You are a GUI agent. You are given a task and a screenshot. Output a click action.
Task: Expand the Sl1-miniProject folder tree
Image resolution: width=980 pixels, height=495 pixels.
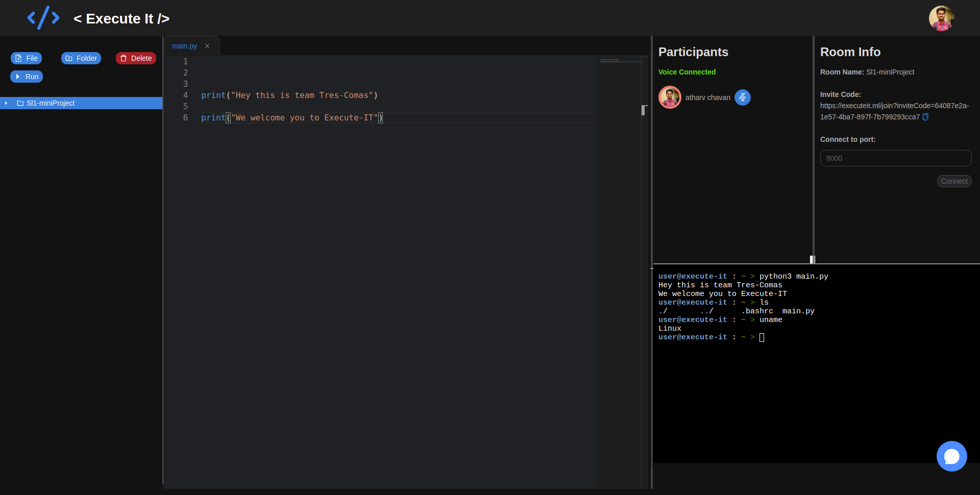6,103
